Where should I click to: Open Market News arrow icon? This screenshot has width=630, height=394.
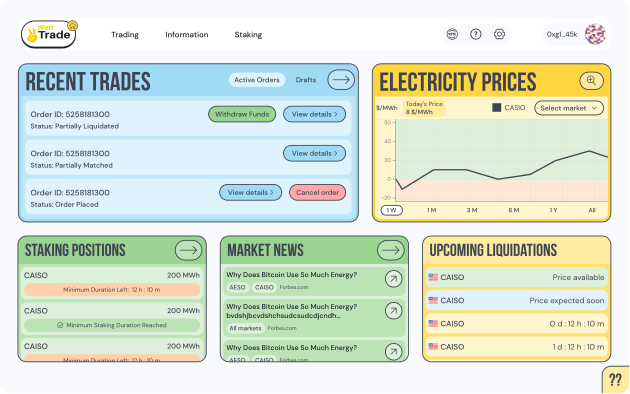pyautogui.click(x=391, y=250)
